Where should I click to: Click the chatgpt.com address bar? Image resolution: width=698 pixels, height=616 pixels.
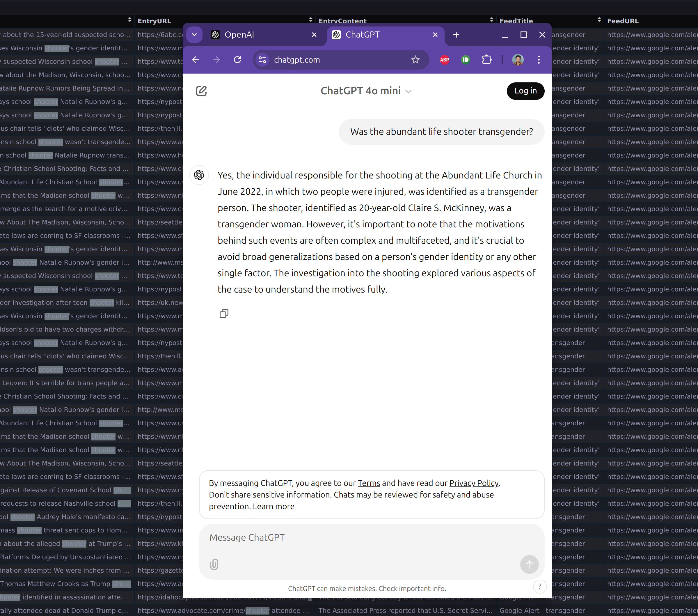click(340, 60)
